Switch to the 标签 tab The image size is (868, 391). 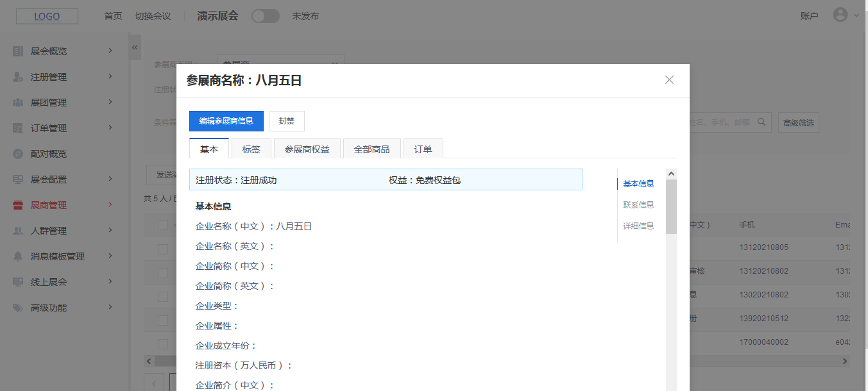[251, 149]
